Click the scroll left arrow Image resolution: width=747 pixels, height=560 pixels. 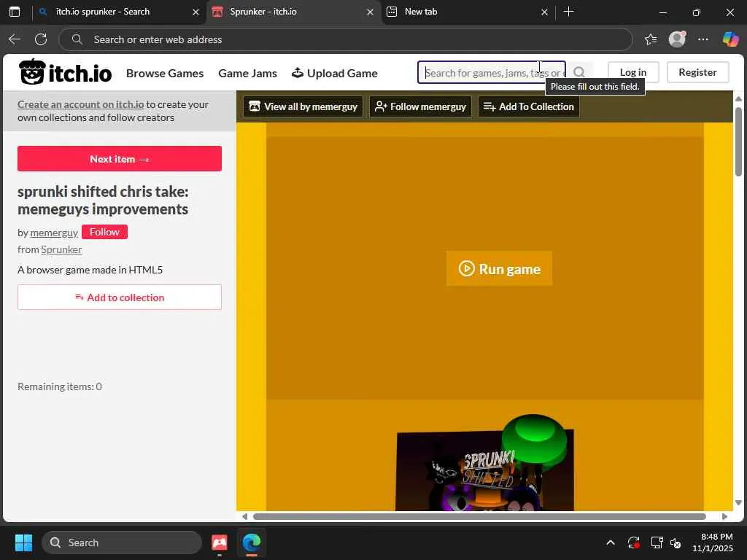point(244,517)
